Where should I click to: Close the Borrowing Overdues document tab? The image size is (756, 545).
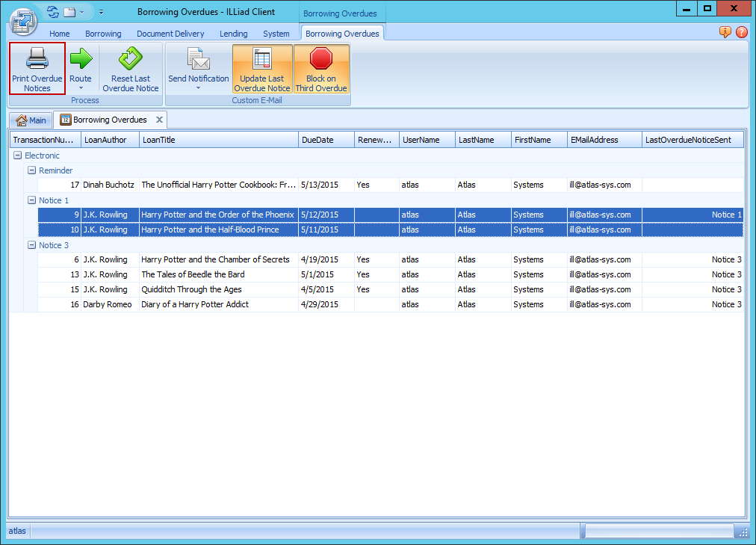coord(159,120)
